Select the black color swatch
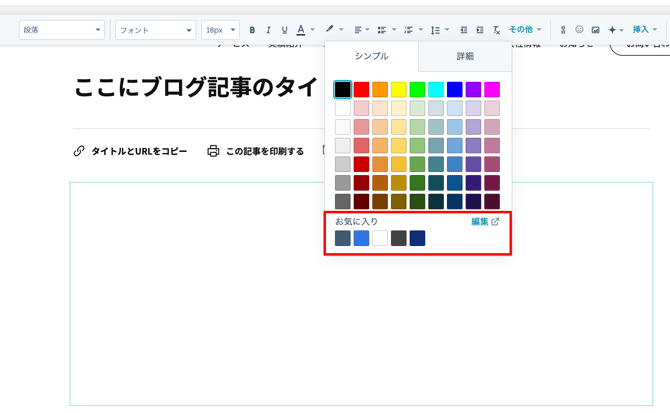The image size is (670, 413). point(343,90)
